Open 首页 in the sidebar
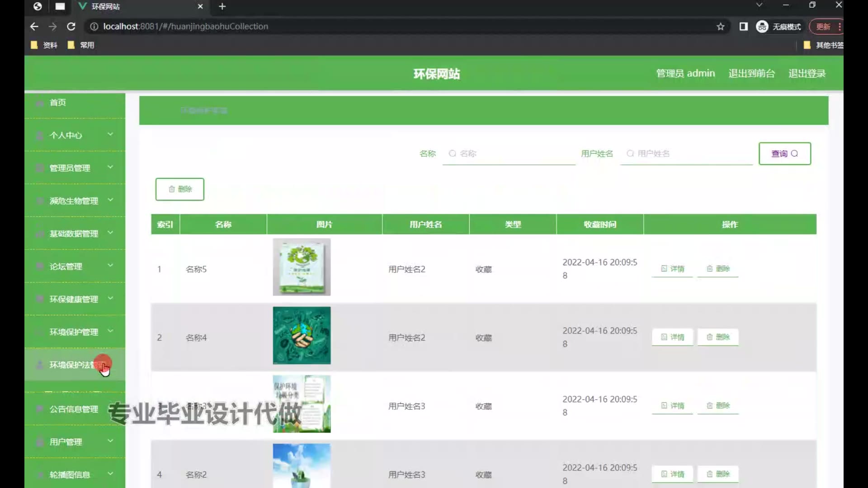This screenshot has height=488, width=868. point(58,103)
